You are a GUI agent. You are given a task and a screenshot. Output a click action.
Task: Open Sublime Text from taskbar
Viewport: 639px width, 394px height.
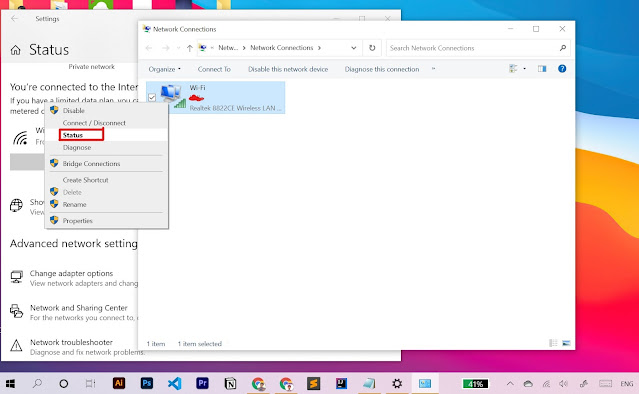[x=313, y=383]
